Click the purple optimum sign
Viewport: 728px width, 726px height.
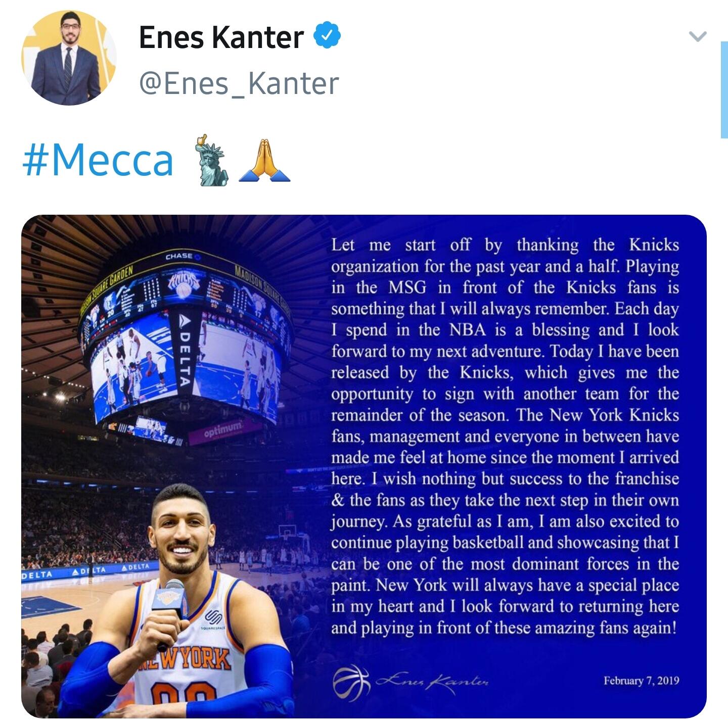pyautogui.click(x=223, y=430)
